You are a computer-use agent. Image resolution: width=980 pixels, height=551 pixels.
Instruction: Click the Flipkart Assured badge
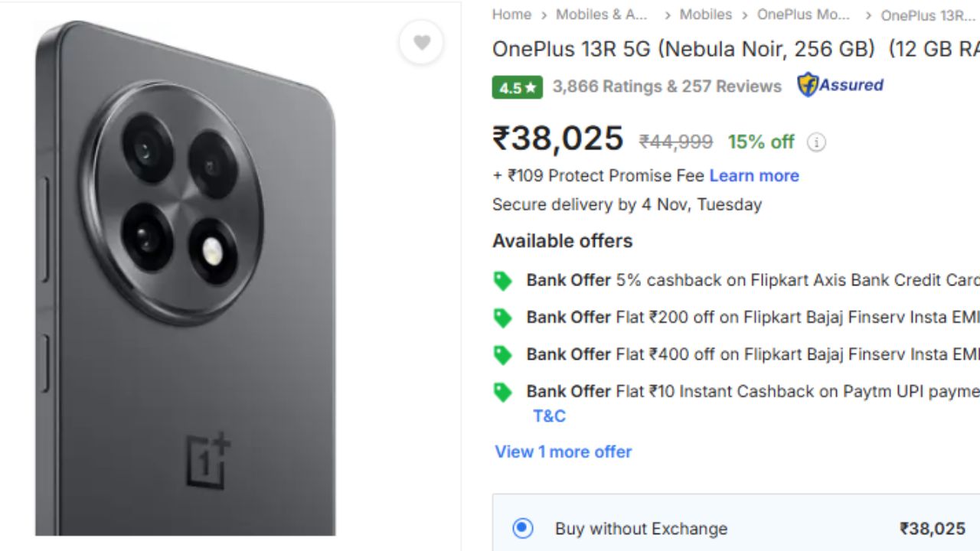click(x=840, y=85)
